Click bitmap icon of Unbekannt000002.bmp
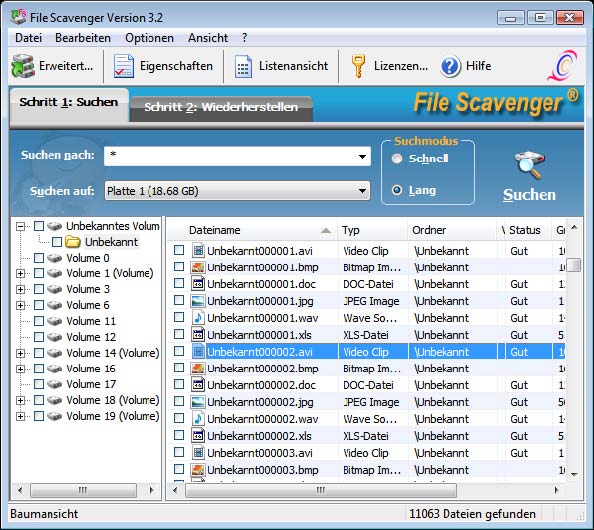Image resolution: width=594 pixels, height=530 pixels. coord(198,368)
